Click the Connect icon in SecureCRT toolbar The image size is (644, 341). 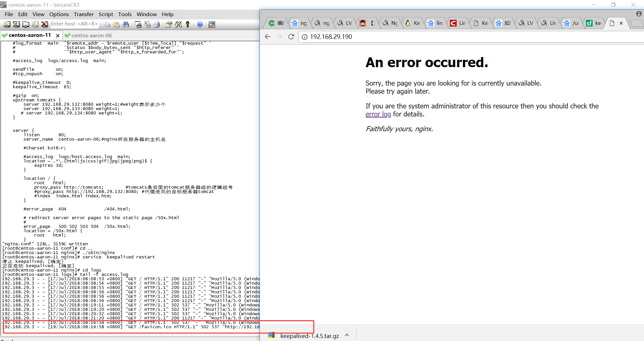coord(7,24)
